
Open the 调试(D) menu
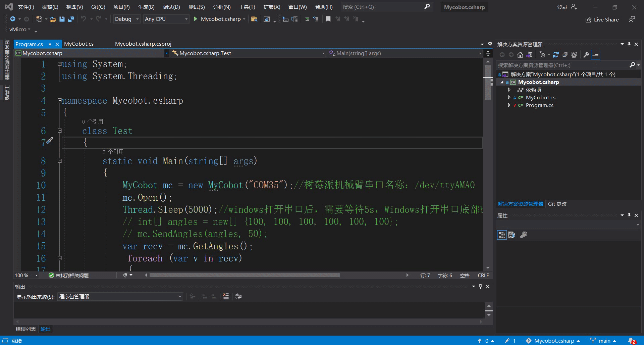(171, 7)
